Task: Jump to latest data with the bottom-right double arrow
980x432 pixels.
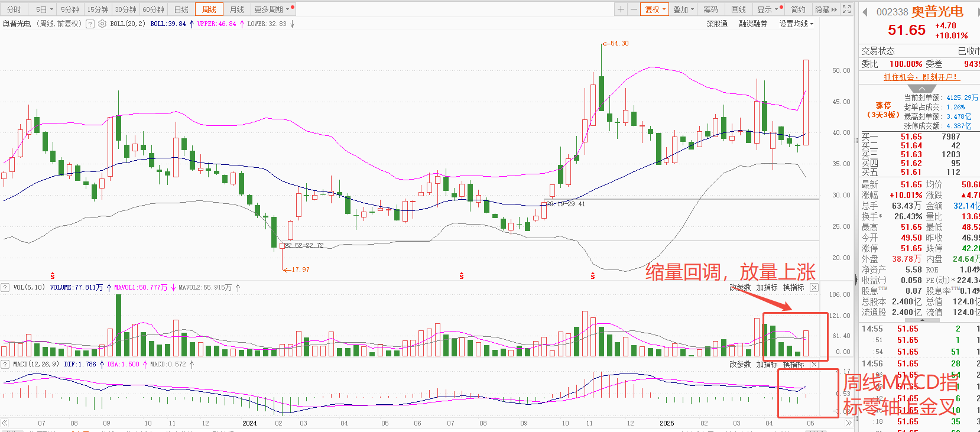Action: [849, 423]
